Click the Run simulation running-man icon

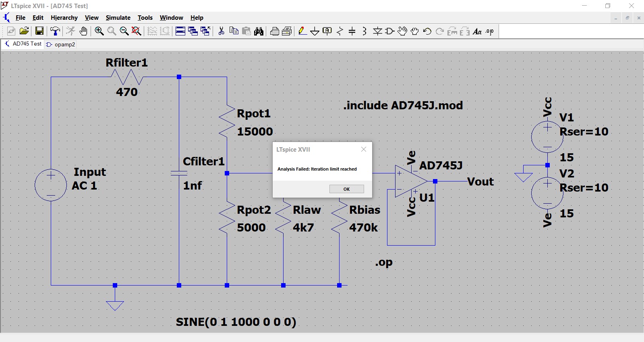pos(70,31)
